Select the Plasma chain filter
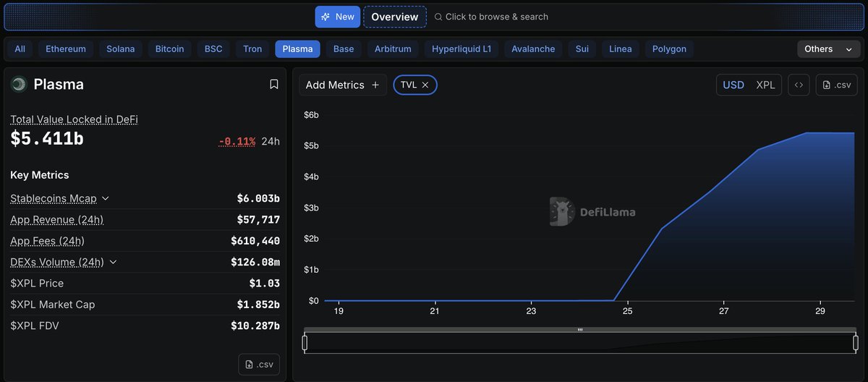The image size is (868, 382). point(297,49)
